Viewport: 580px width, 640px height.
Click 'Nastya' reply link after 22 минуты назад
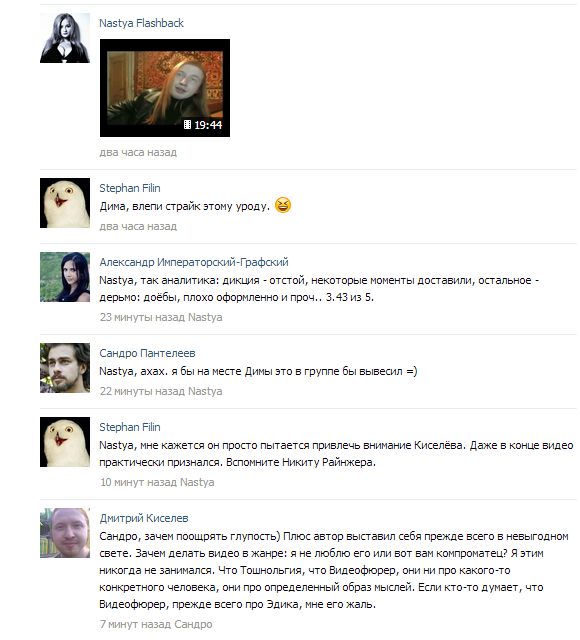coord(205,391)
